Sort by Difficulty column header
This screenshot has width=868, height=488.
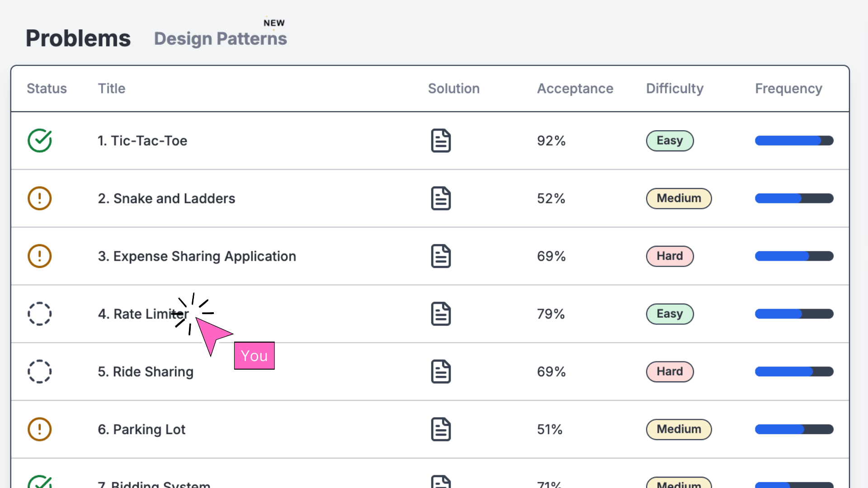pos(675,89)
